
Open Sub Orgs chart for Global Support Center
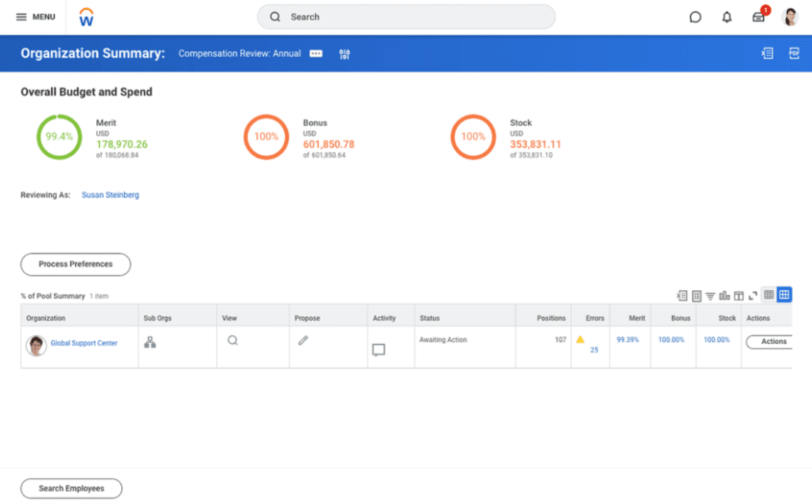150,340
